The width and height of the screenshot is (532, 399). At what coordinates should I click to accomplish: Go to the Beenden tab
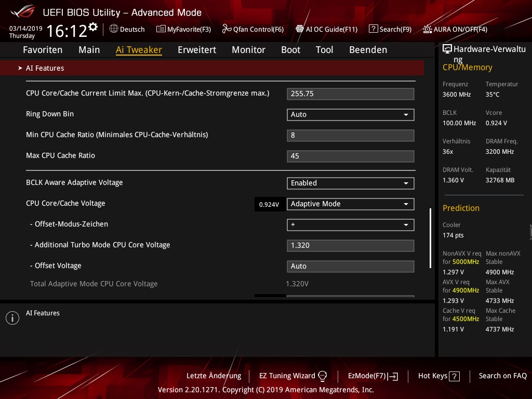(x=368, y=50)
